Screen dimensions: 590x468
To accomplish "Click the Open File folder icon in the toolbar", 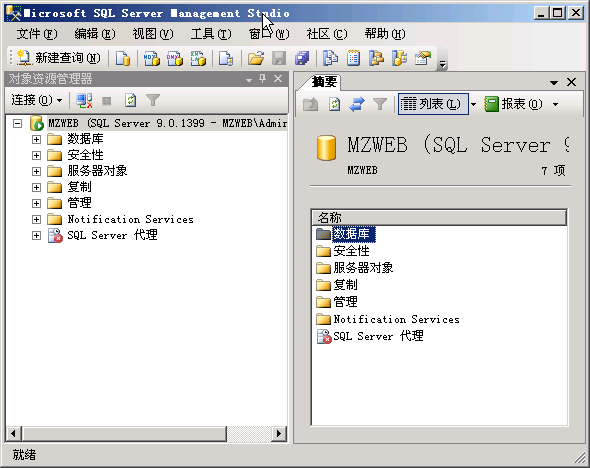I will coord(256,58).
